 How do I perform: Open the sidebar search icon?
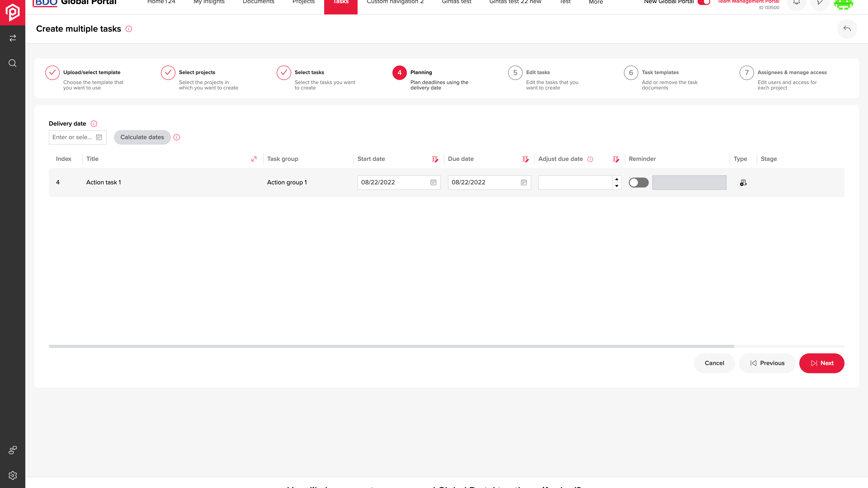click(12, 63)
